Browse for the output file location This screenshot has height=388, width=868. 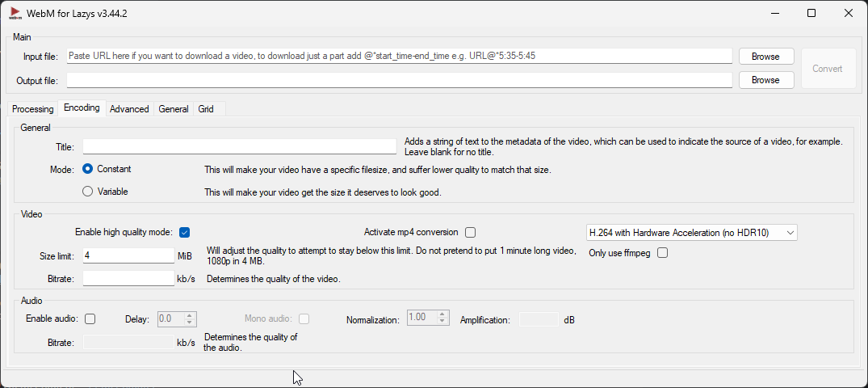point(766,80)
